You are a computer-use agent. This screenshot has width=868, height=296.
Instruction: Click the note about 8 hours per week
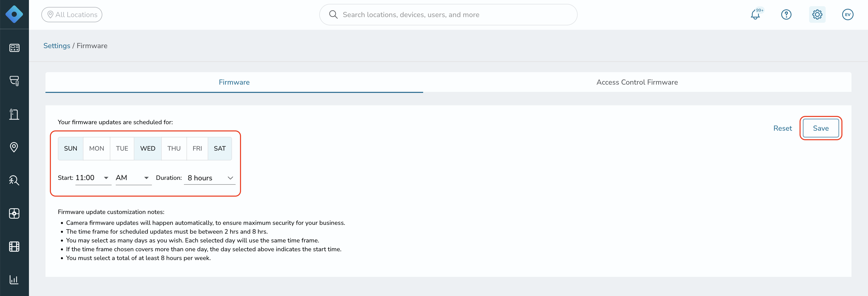[x=138, y=258]
